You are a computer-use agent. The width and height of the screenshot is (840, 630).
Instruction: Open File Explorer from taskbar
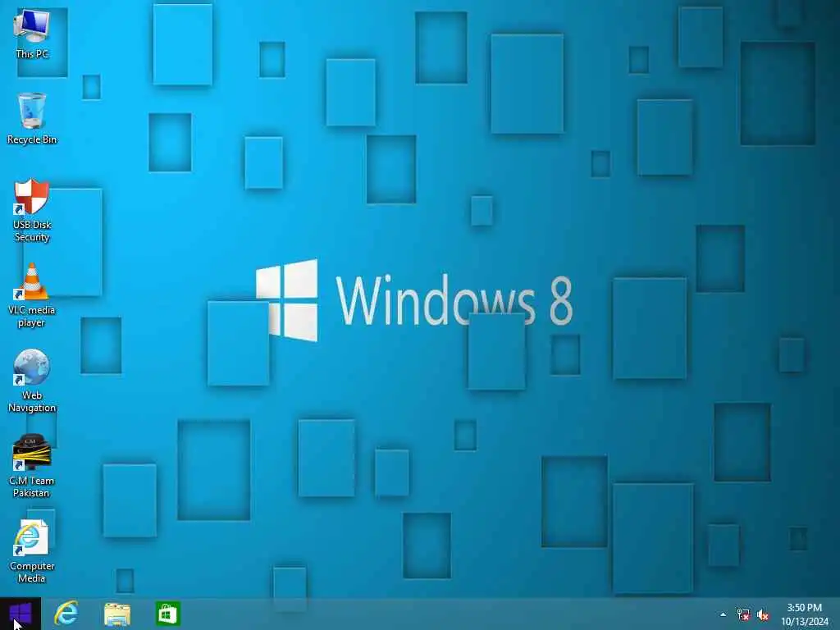point(117,614)
